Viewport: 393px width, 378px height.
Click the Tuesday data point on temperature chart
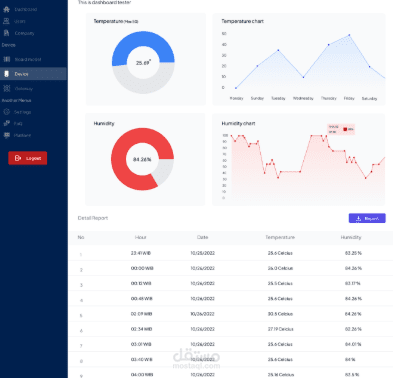click(x=278, y=50)
